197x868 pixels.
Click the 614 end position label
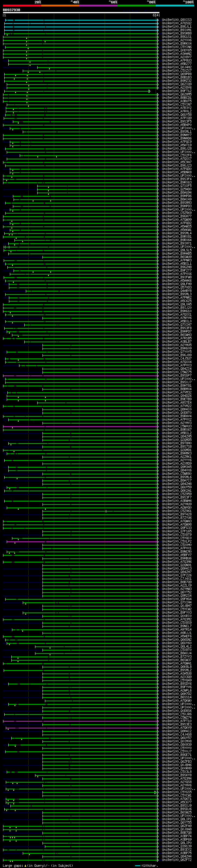click(x=155, y=15)
